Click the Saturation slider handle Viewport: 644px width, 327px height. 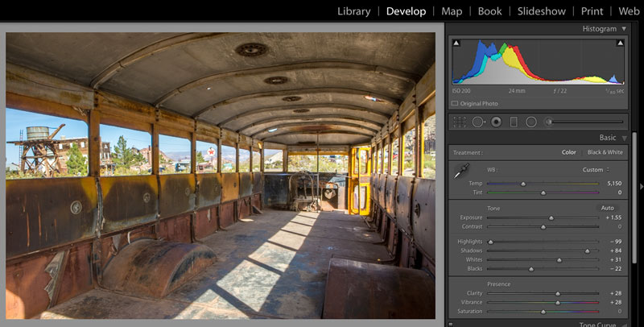pos(543,313)
